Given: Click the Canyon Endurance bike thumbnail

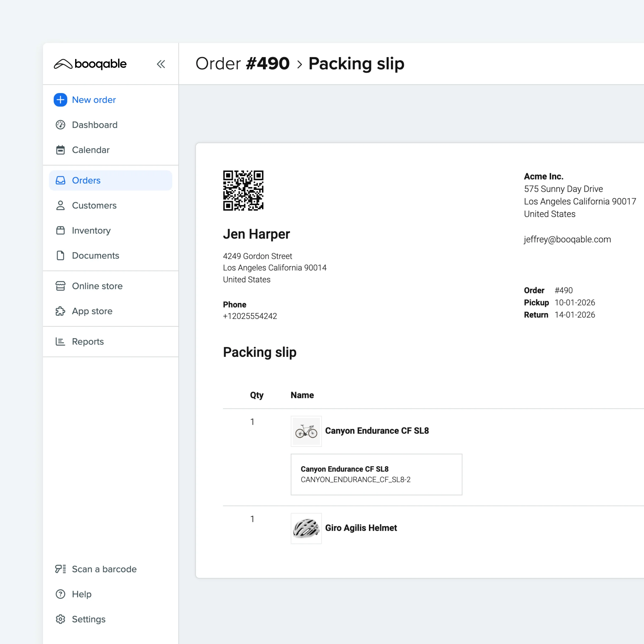Looking at the screenshot, I should 306,431.
